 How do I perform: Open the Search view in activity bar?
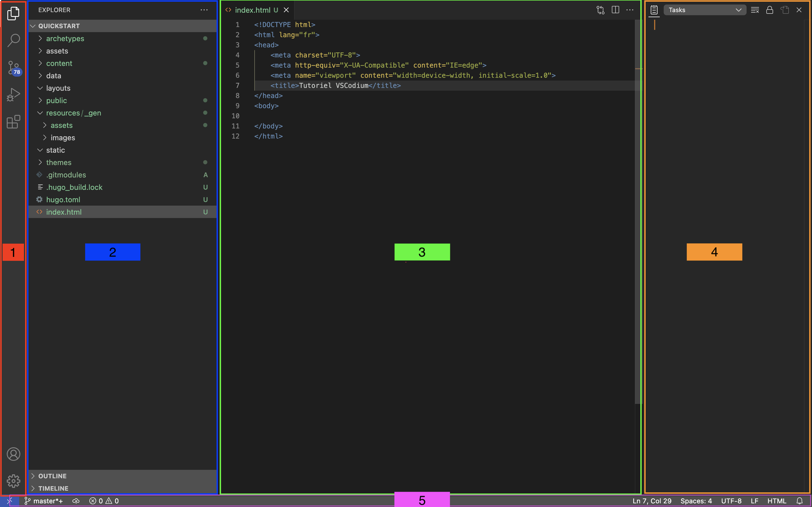pyautogui.click(x=14, y=40)
